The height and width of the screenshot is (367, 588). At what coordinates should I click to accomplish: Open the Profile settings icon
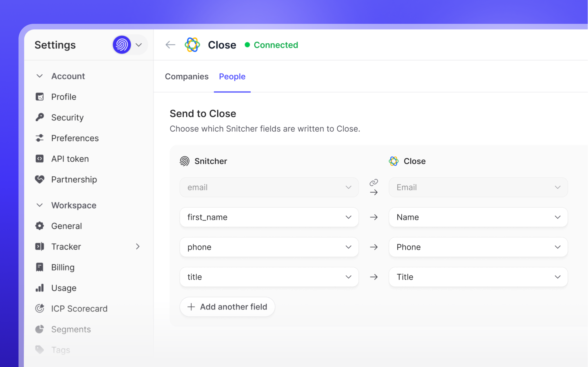coord(40,97)
